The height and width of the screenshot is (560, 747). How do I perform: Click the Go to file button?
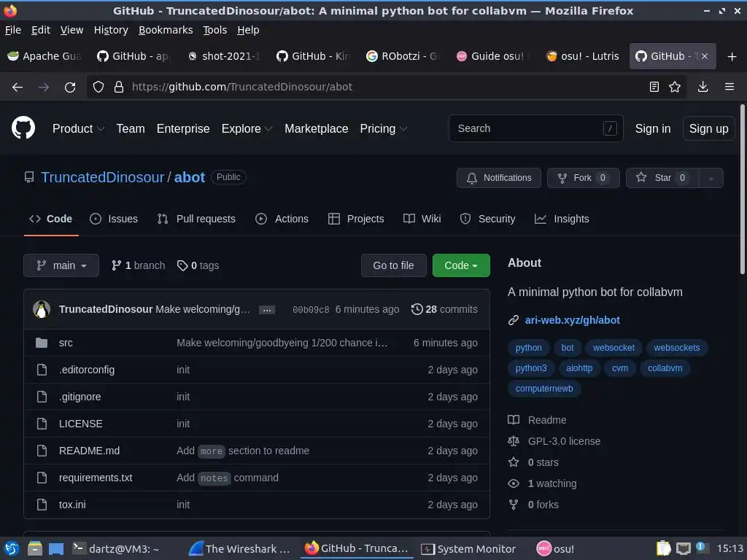393,265
